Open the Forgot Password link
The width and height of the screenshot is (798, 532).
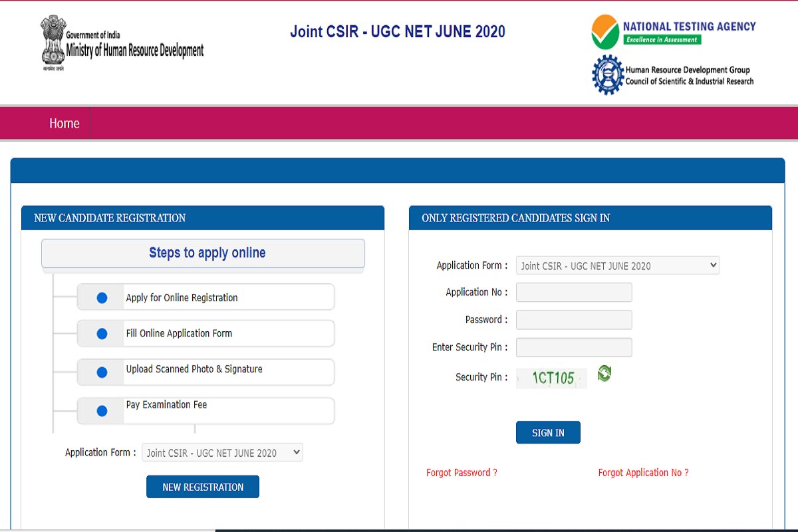462,473
